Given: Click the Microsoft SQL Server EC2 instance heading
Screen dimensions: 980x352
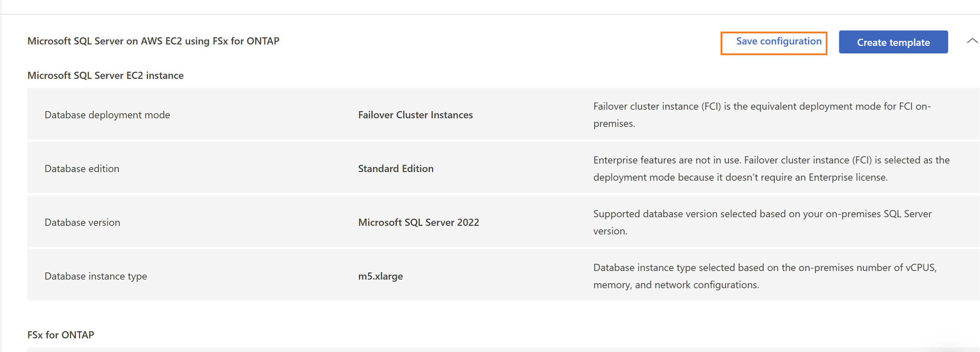Looking at the screenshot, I should 105,75.
